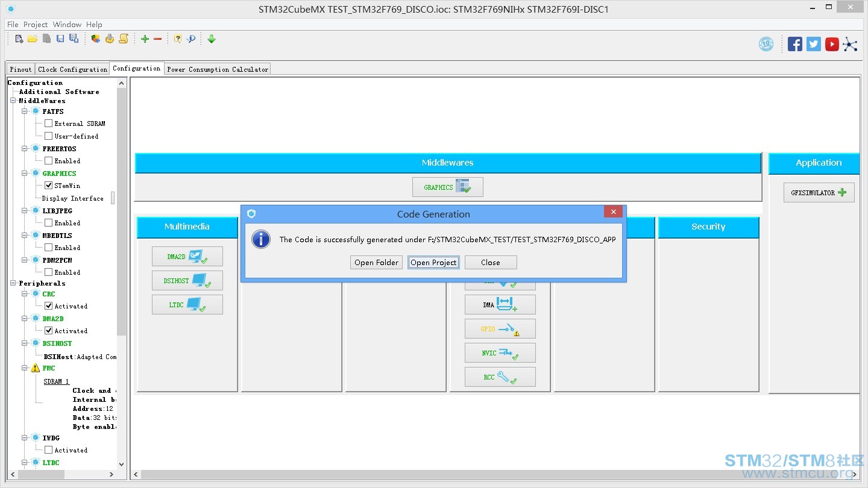Collapse the LIBJPEG tree node
The height and width of the screenshot is (488, 868).
25,210
